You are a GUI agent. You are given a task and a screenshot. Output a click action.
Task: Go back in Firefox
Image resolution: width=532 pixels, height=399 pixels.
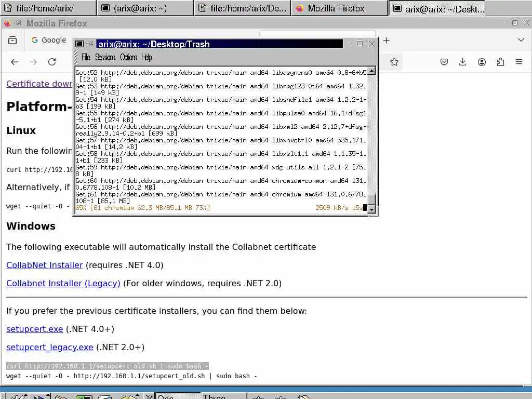coord(15,62)
